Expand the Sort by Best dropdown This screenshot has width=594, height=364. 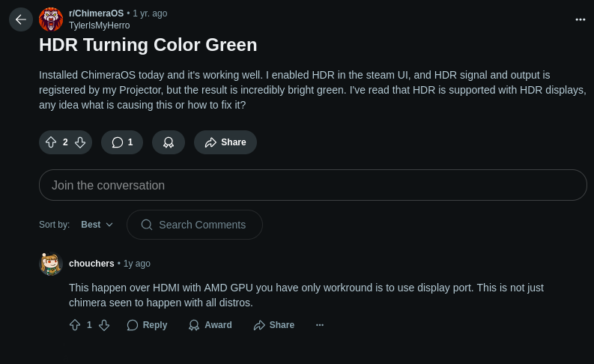97,225
